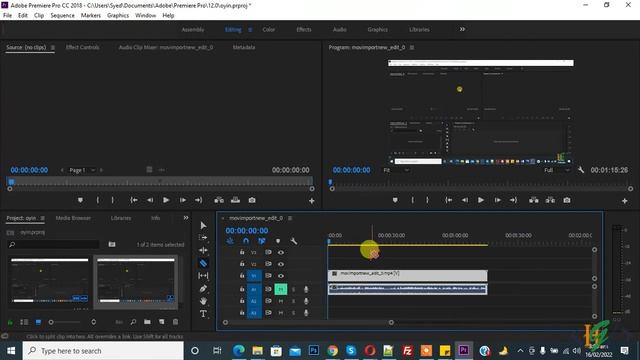Go to In point in Program monitor
Screen dimensions: 640x360
point(449,200)
